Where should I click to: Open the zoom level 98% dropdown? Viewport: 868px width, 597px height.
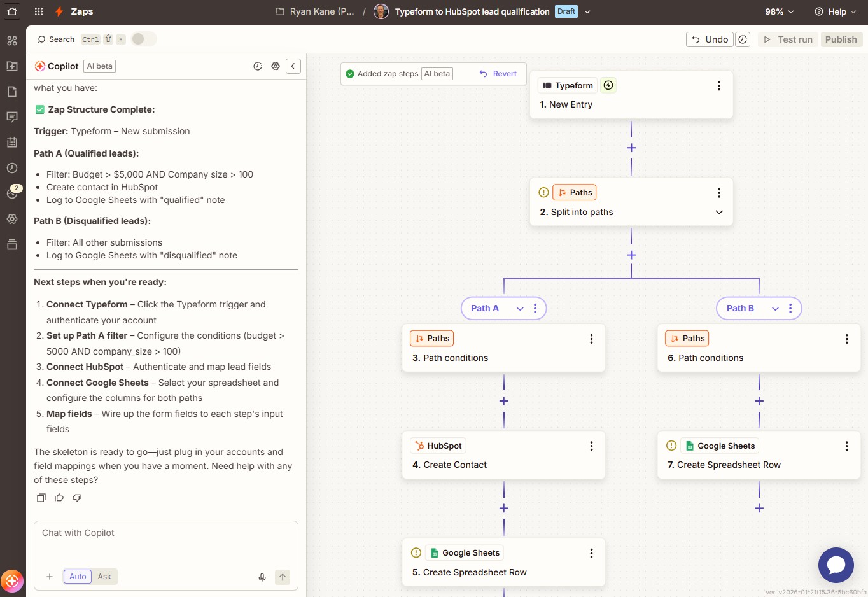pos(778,11)
